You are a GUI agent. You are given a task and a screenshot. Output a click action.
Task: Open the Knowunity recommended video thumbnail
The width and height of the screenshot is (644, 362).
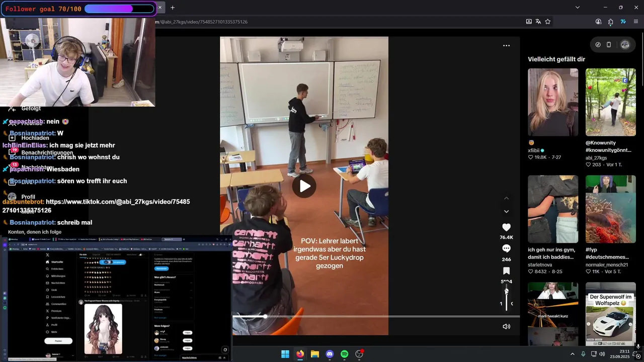pyautogui.click(x=611, y=102)
